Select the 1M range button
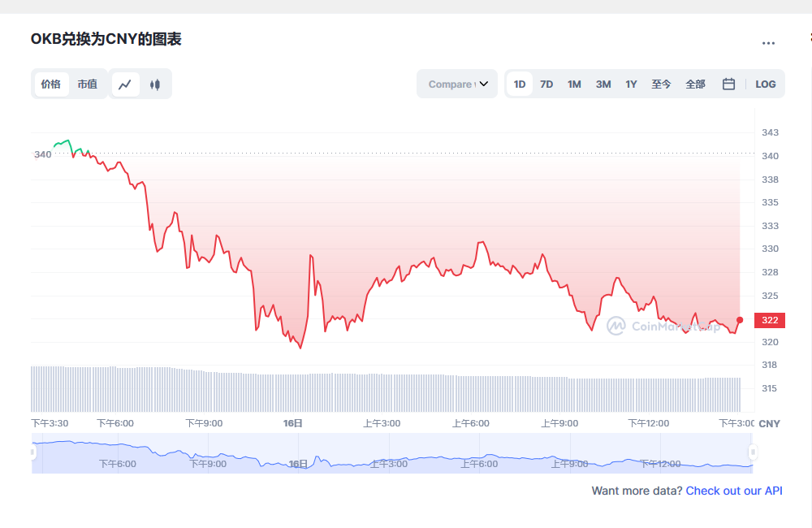 pos(575,84)
